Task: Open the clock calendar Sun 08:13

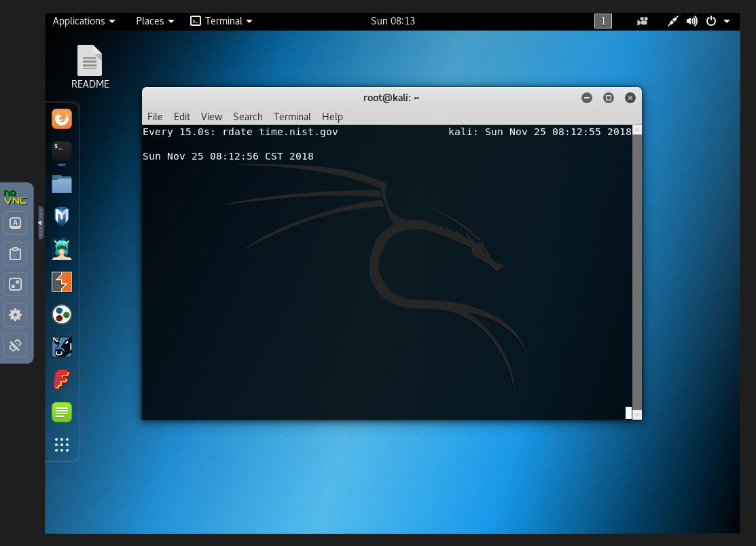Action: point(393,21)
